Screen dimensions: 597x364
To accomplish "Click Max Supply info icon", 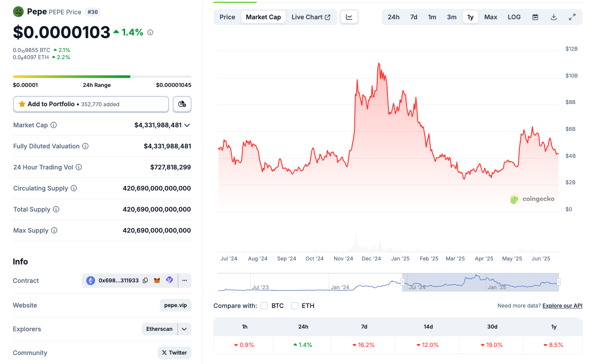I will 54,230.
